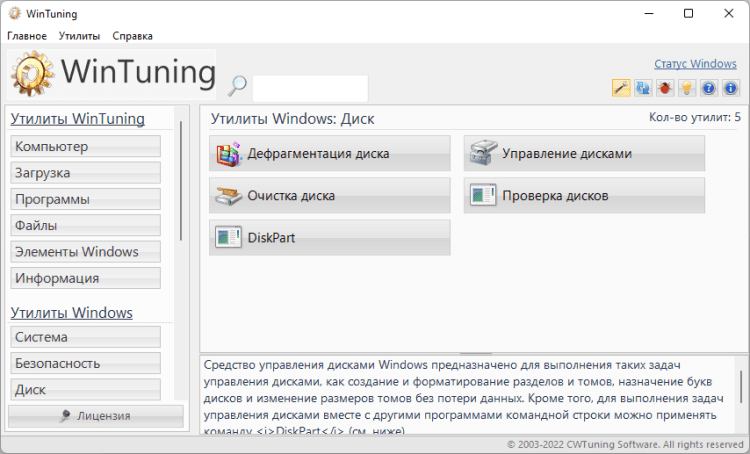Open the Справка menu
Viewport: 750px width, 454px height.
tap(132, 36)
